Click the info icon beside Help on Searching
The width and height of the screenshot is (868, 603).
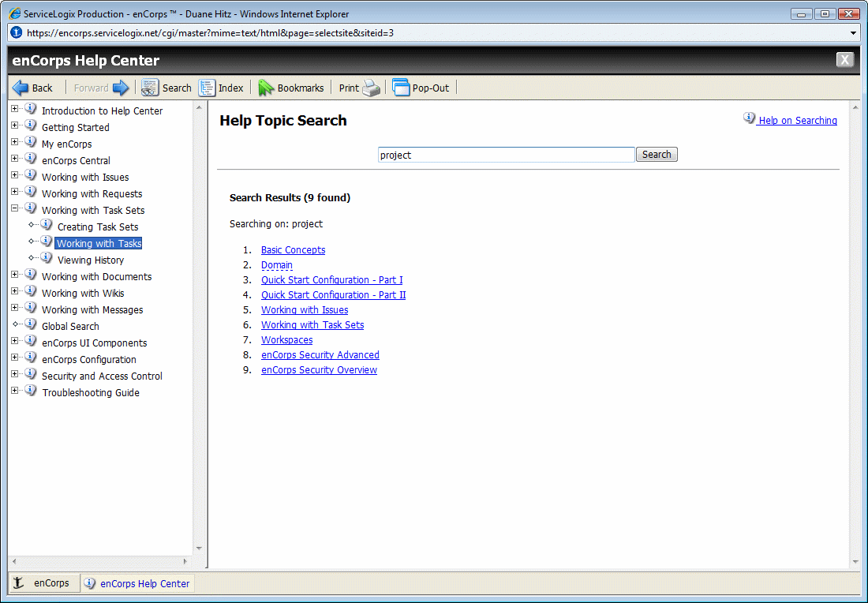point(749,118)
